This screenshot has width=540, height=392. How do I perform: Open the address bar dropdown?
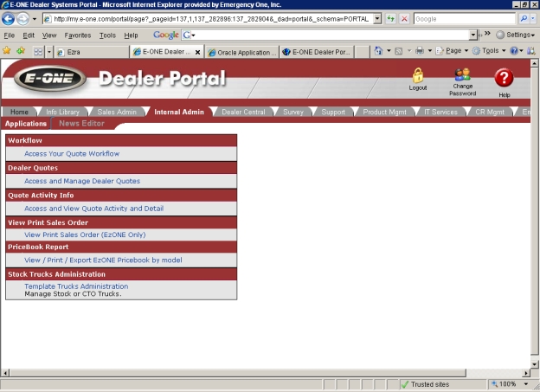pyautogui.click(x=377, y=18)
